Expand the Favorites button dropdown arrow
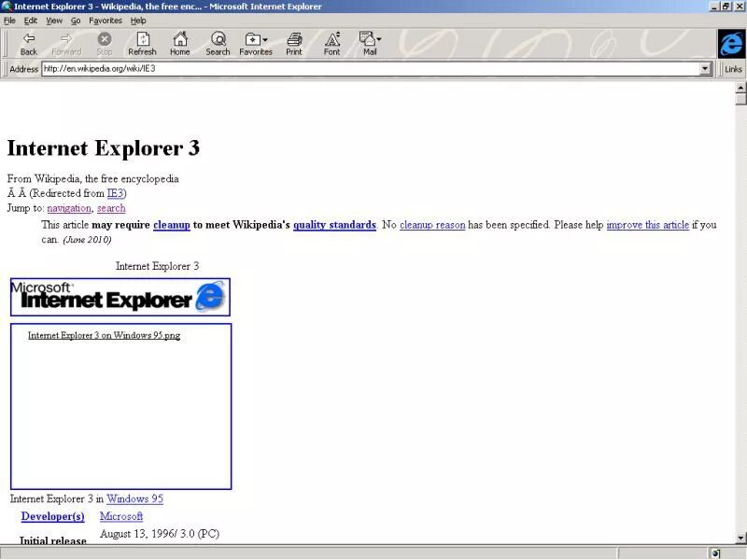Image resolution: width=747 pixels, height=560 pixels. click(265, 39)
